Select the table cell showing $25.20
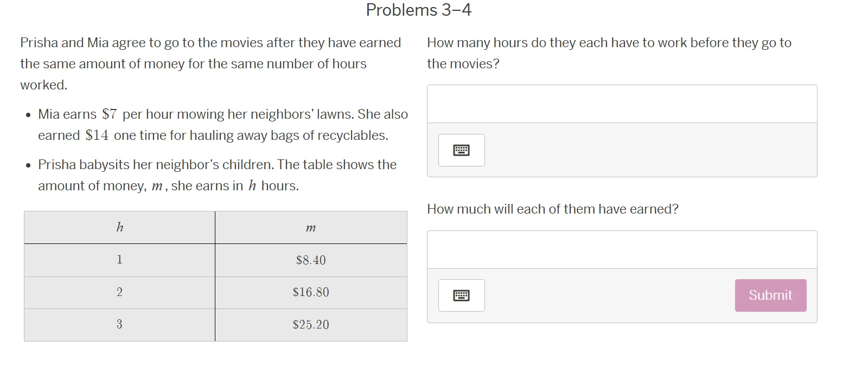The image size is (868, 386). pyautogui.click(x=311, y=325)
